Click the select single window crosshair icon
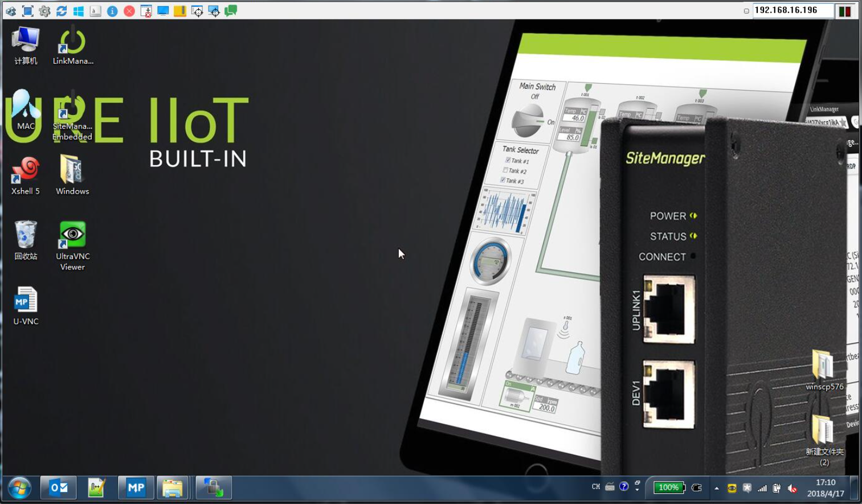The width and height of the screenshot is (862, 504). coord(197,11)
